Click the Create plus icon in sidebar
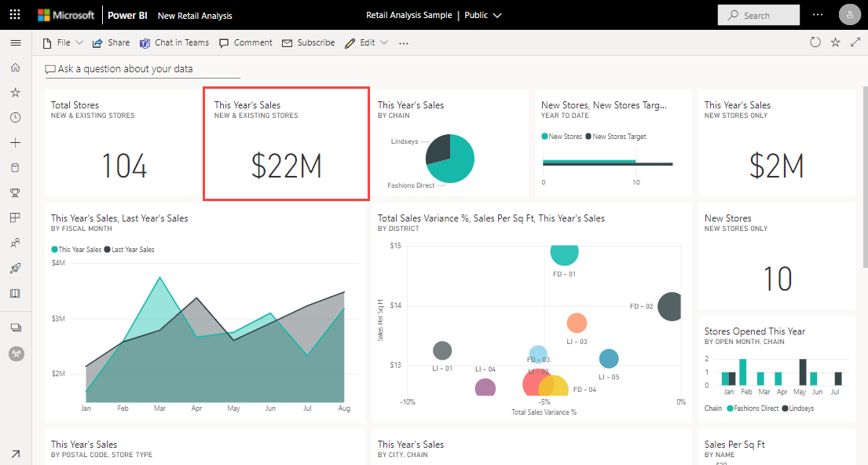 pos(16,143)
